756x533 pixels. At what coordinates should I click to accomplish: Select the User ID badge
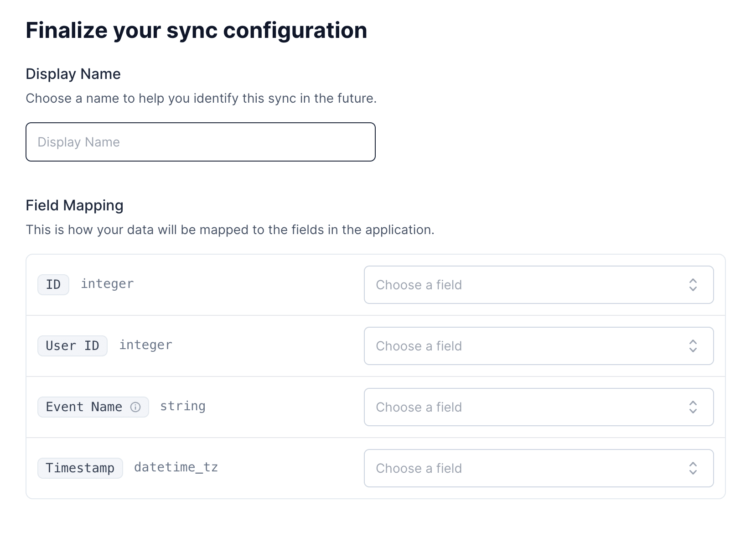coord(72,345)
